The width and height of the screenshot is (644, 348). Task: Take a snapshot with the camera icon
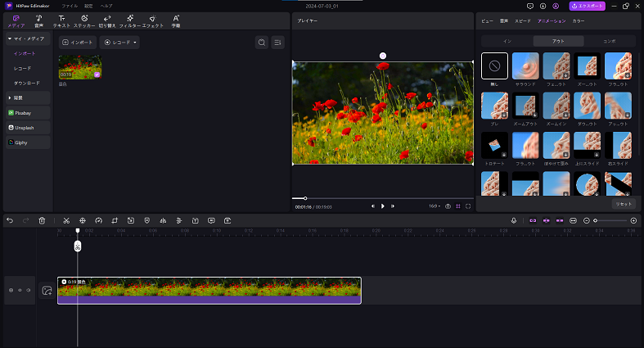pyautogui.click(x=448, y=206)
